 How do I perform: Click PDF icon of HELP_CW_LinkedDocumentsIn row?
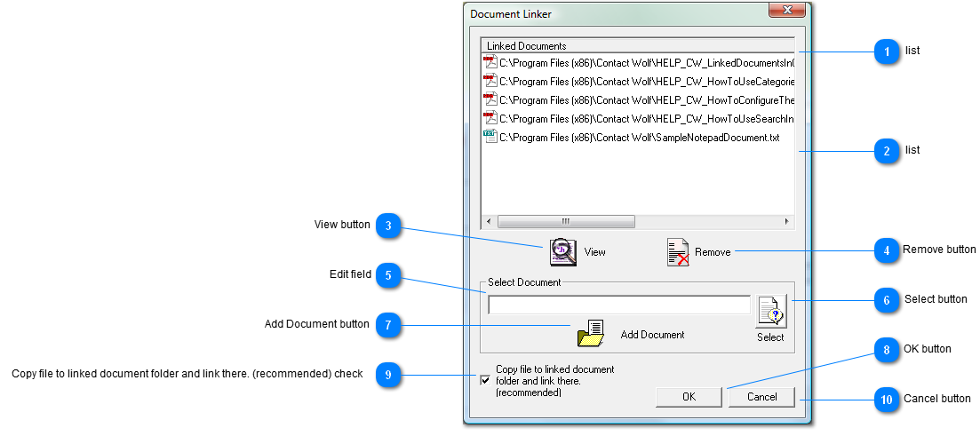[x=490, y=62]
